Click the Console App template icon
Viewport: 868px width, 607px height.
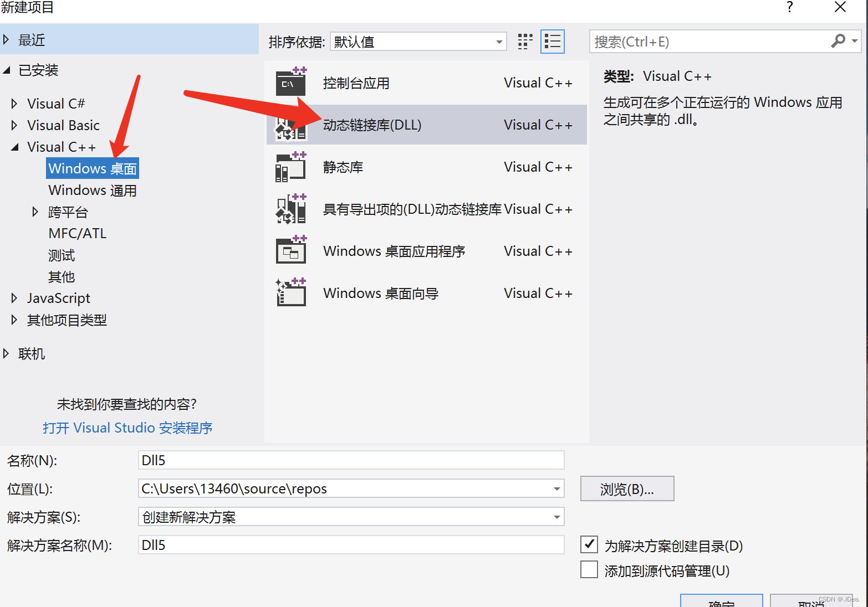coord(291,82)
